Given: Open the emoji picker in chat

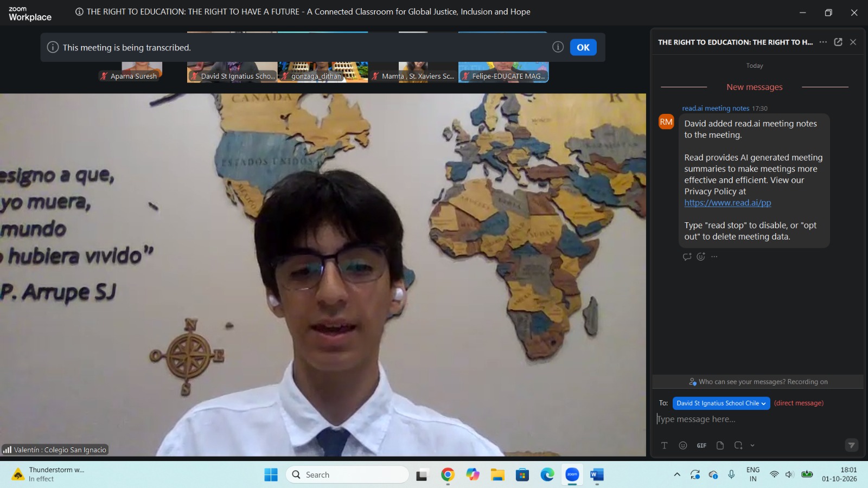Looking at the screenshot, I should pyautogui.click(x=683, y=445).
